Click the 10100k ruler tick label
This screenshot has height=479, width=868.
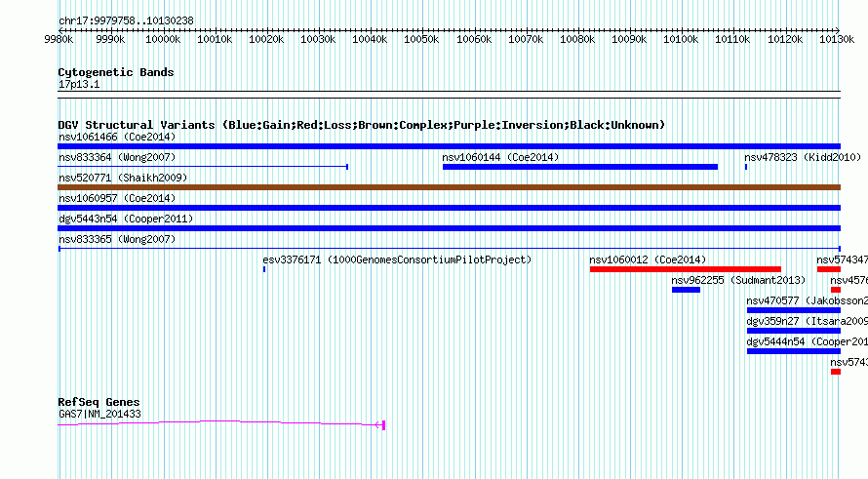point(681,39)
